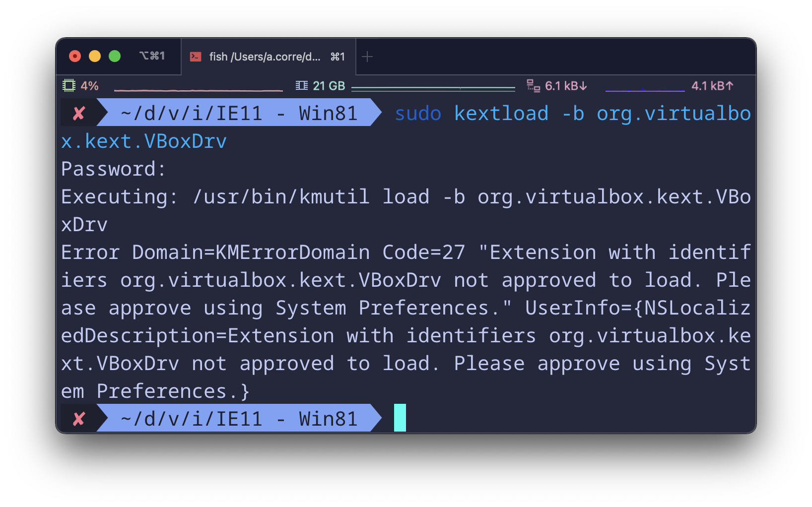Click the 4% CPU usage readout

click(90, 86)
